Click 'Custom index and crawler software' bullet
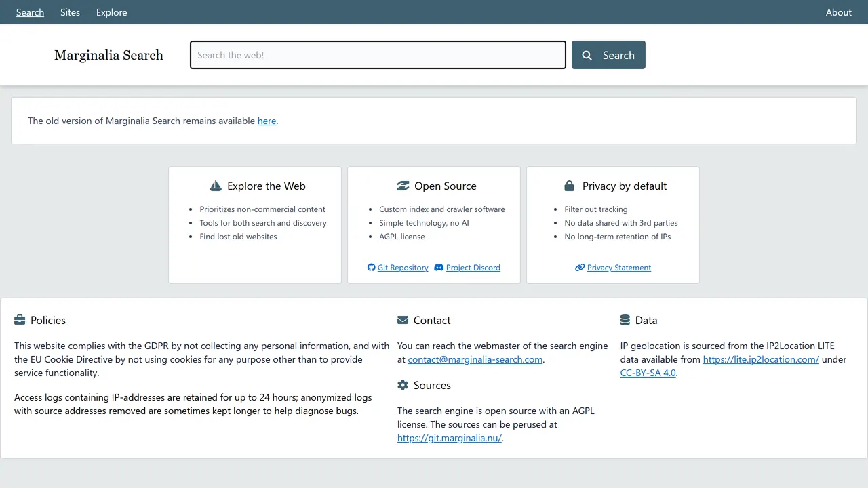 coord(442,209)
